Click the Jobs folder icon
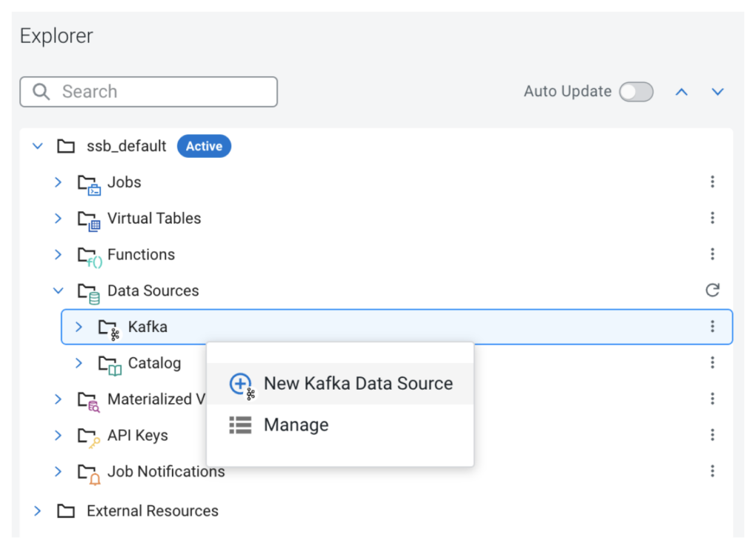The width and height of the screenshot is (756, 555). click(89, 182)
